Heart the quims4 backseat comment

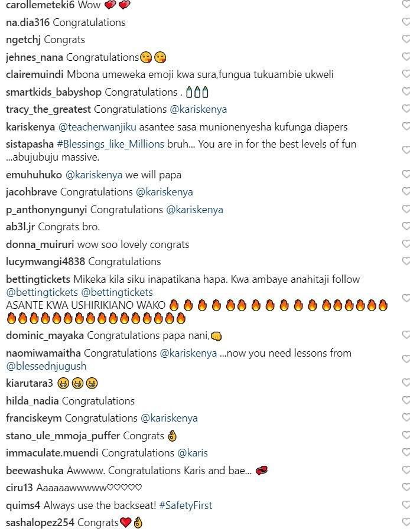tap(406, 505)
